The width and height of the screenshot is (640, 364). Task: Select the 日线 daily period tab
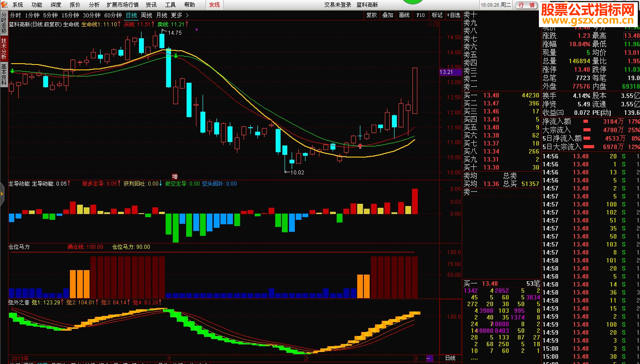(x=131, y=15)
